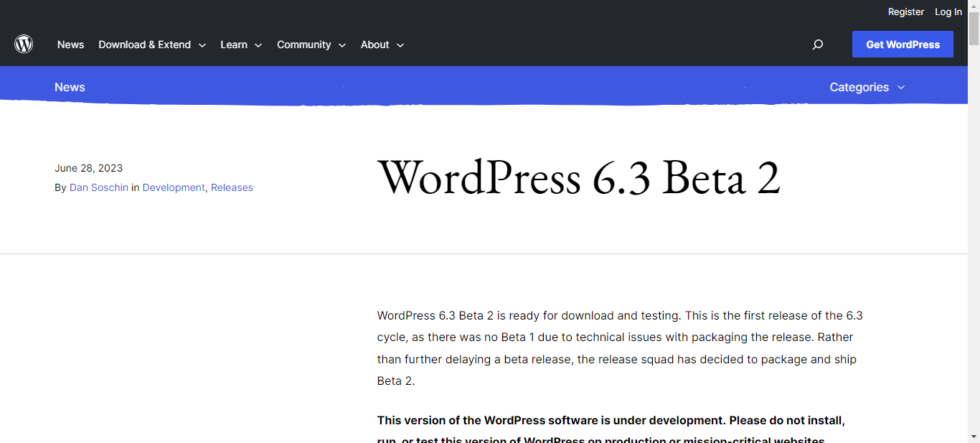The image size is (980, 443).
Task: Click the Get WordPress button
Action: (903, 45)
